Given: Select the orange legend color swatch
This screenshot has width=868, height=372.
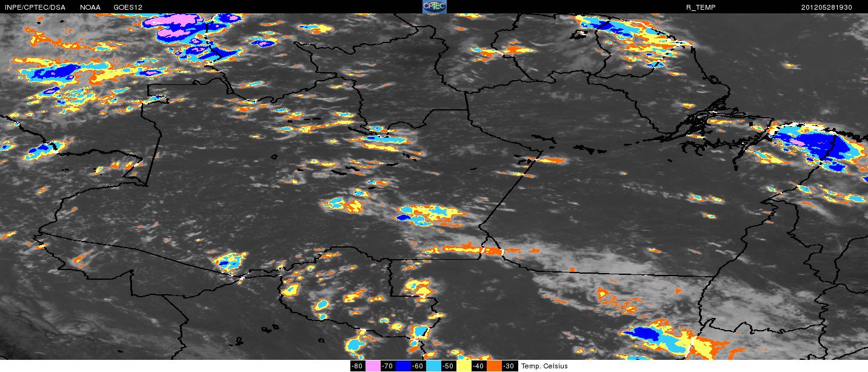Looking at the screenshot, I should 494,366.
